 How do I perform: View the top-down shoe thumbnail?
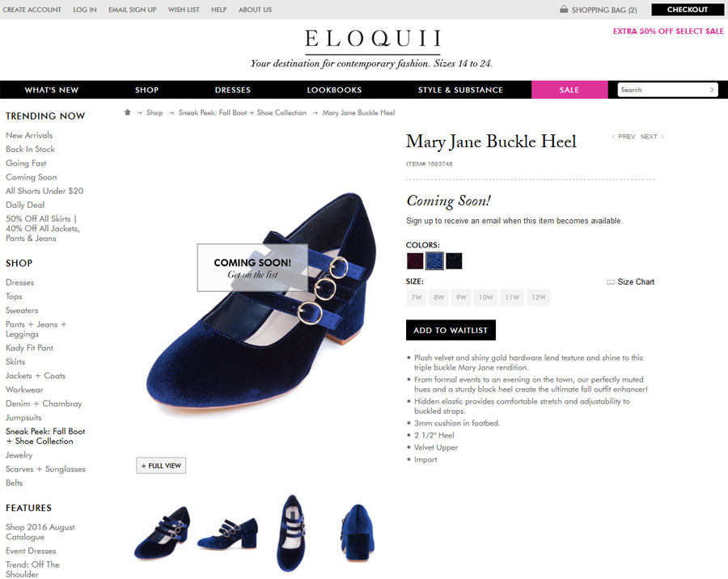[291, 533]
